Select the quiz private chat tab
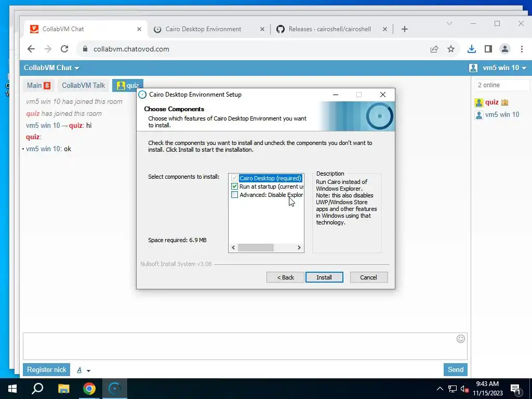The image size is (532, 399). coord(128,86)
